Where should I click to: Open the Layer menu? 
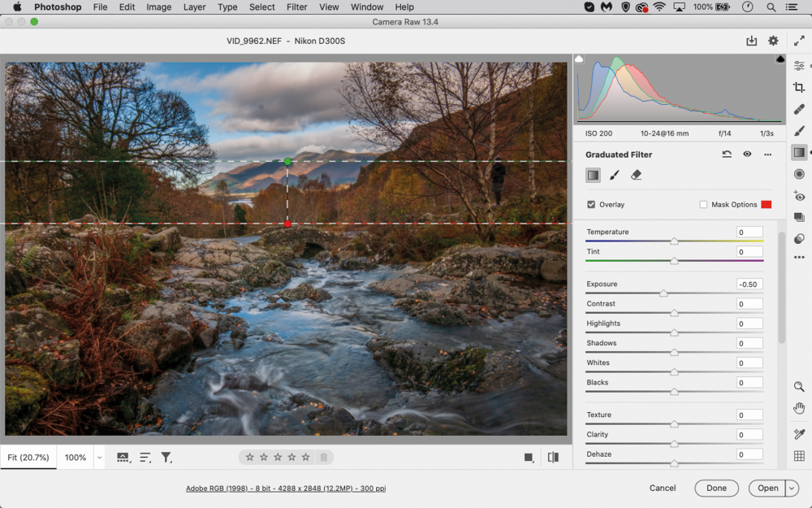(194, 7)
